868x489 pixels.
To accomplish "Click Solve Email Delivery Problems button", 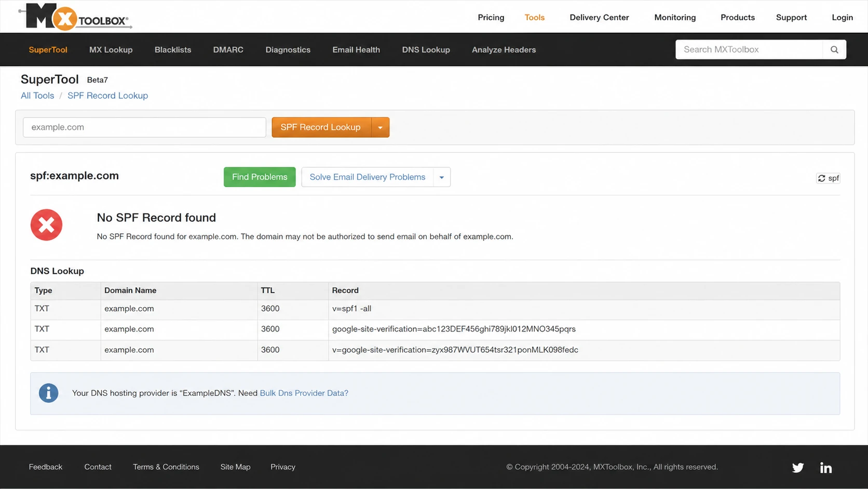I will pos(368,177).
